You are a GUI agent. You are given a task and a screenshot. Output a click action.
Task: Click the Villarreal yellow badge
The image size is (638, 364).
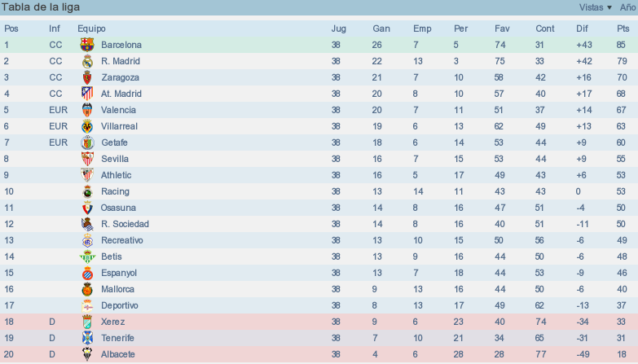click(x=87, y=126)
